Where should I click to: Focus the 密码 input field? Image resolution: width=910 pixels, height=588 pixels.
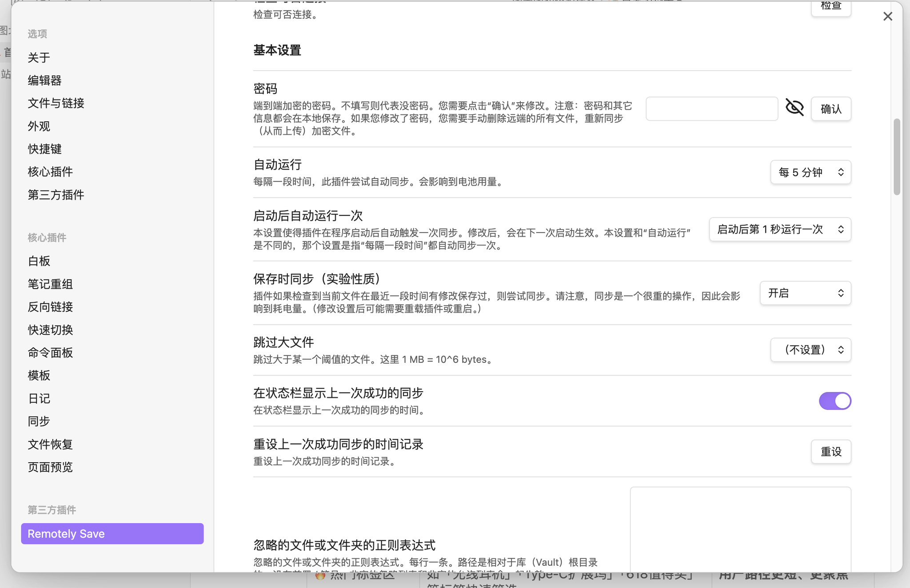click(712, 109)
